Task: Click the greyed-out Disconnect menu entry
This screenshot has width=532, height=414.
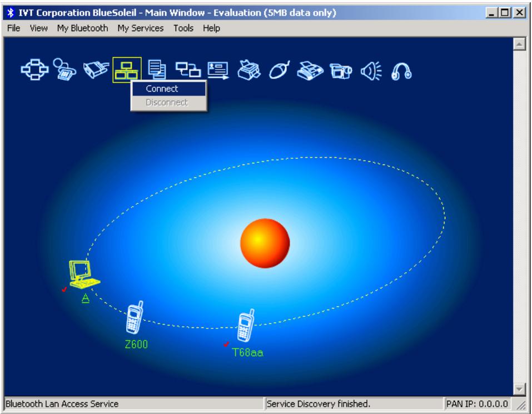Action: (x=168, y=102)
